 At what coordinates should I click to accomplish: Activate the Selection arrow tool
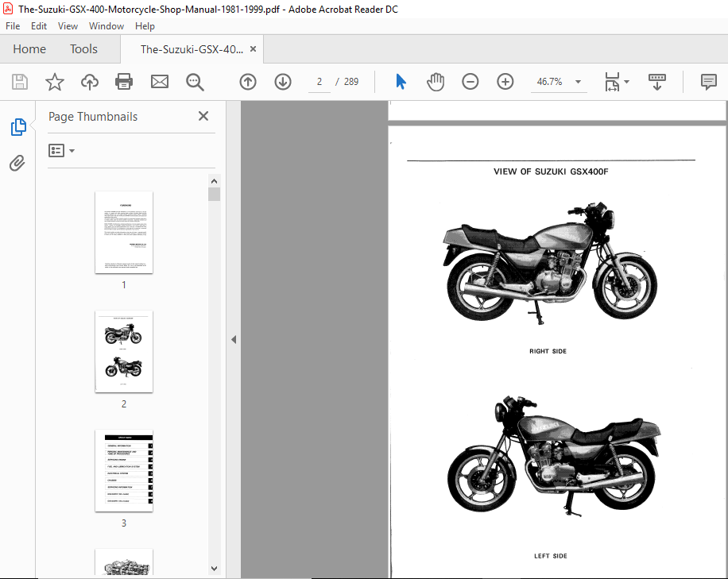(401, 82)
